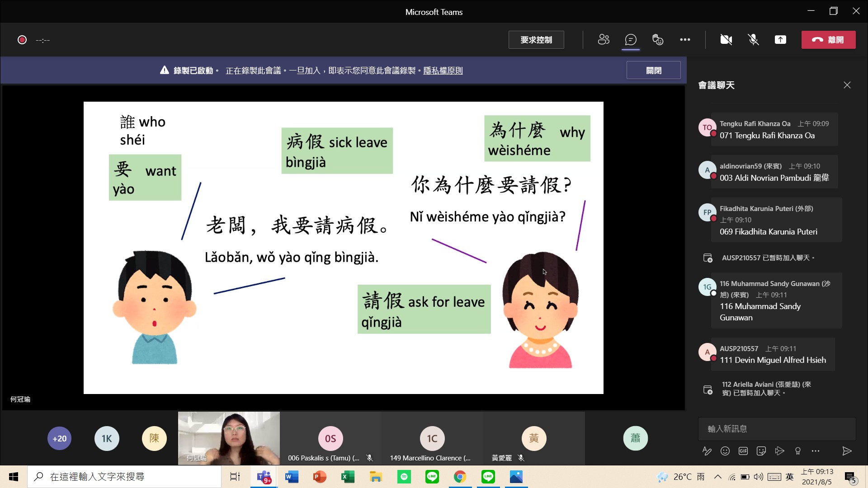Click the Stream icon in chat toolbar

(x=779, y=451)
